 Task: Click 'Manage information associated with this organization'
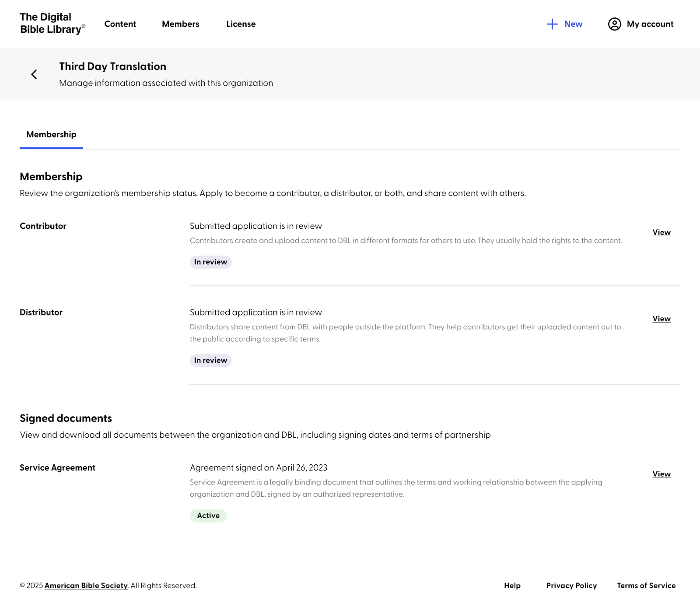click(166, 83)
